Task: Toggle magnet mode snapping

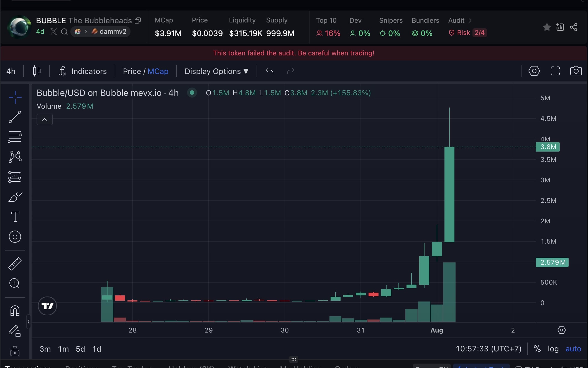Action: coord(15,311)
